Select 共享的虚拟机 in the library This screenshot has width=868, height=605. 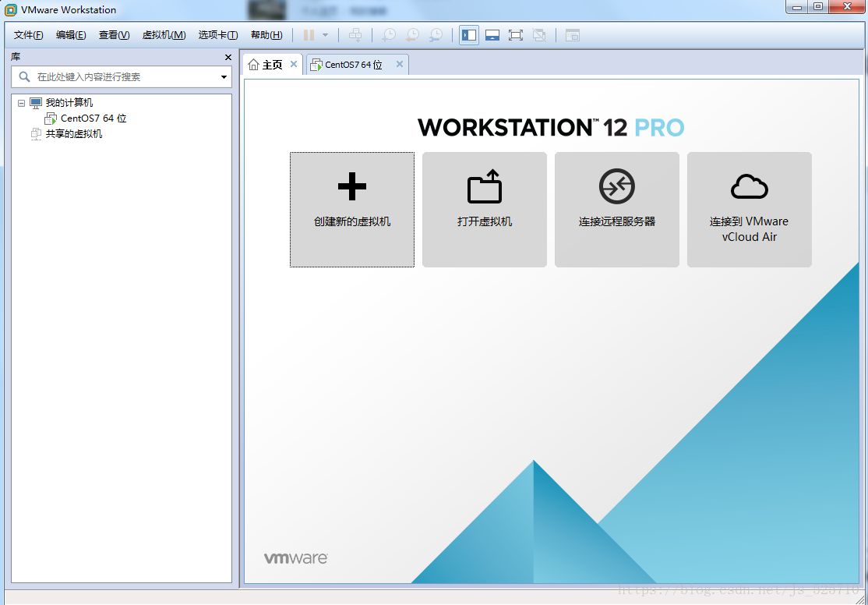(73, 133)
